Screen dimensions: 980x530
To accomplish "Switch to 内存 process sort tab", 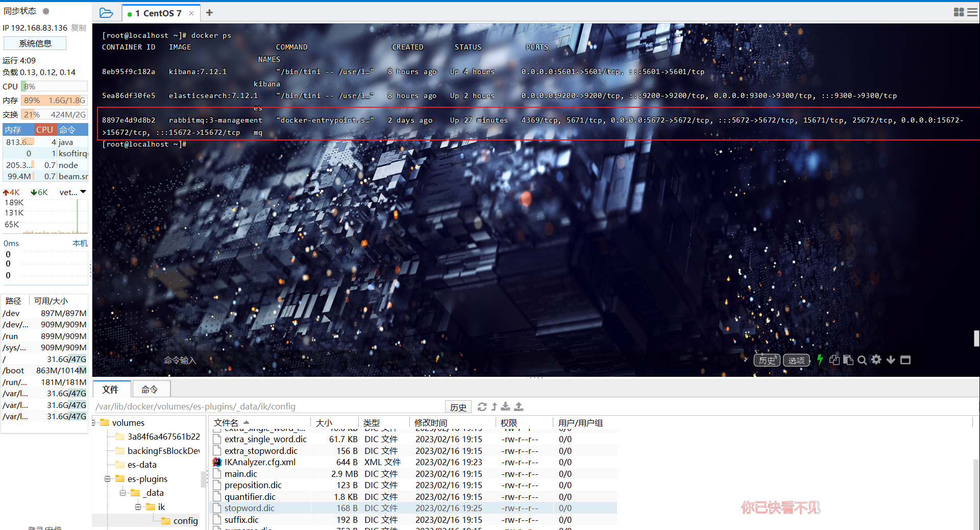I will tap(18, 130).
